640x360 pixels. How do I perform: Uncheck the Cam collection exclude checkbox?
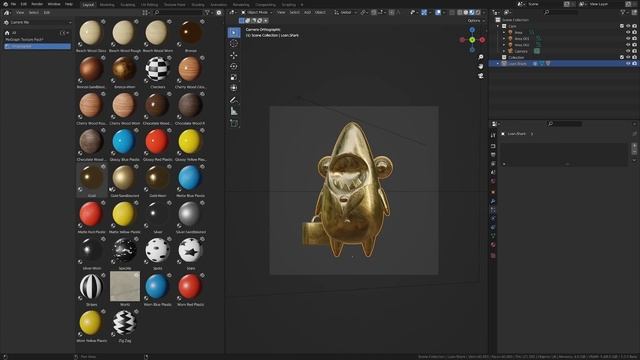(622, 26)
